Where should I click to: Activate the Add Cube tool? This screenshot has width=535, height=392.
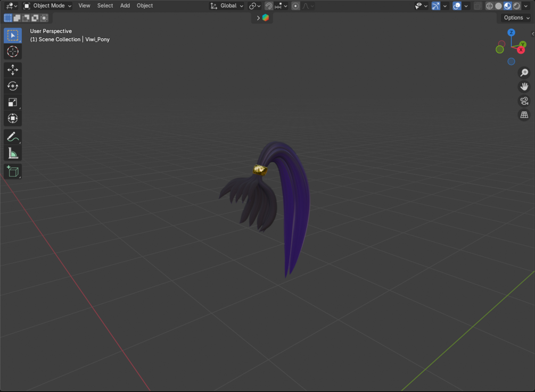(x=13, y=171)
